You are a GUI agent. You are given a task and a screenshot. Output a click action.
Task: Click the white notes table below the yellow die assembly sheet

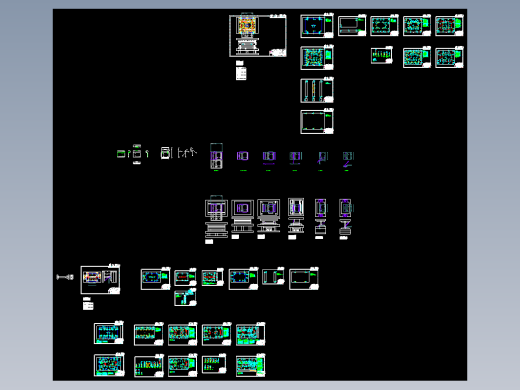241,73
